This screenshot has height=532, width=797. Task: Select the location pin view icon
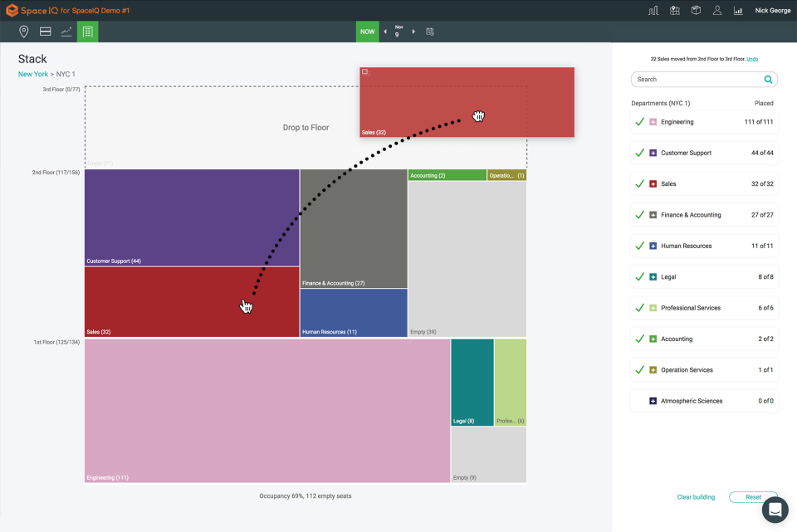point(23,32)
